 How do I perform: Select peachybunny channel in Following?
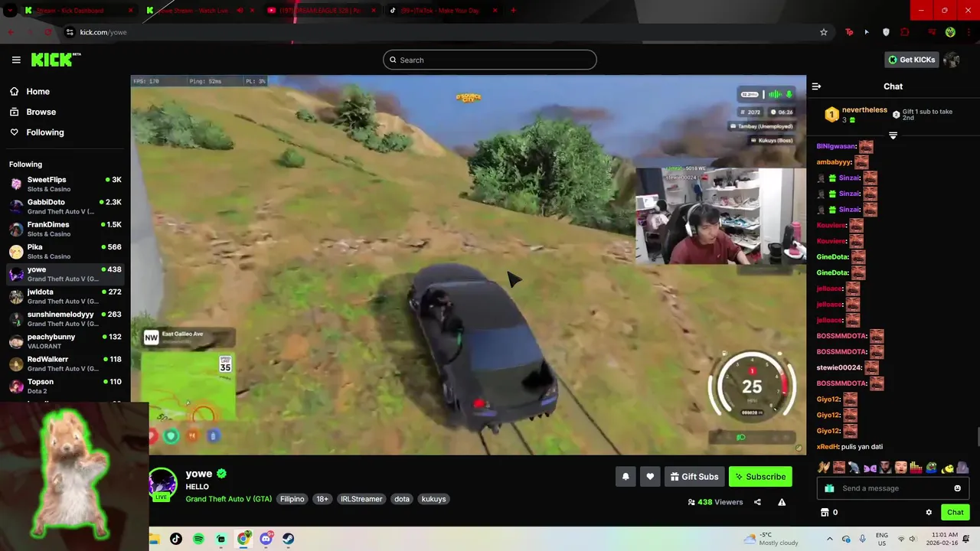(x=65, y=341)
